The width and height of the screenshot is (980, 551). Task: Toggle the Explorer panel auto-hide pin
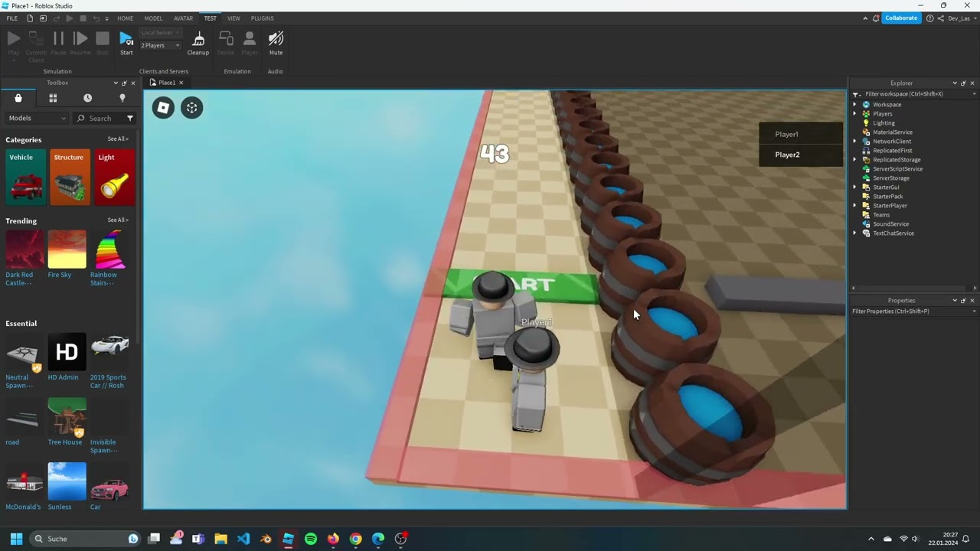coord(963,83)
